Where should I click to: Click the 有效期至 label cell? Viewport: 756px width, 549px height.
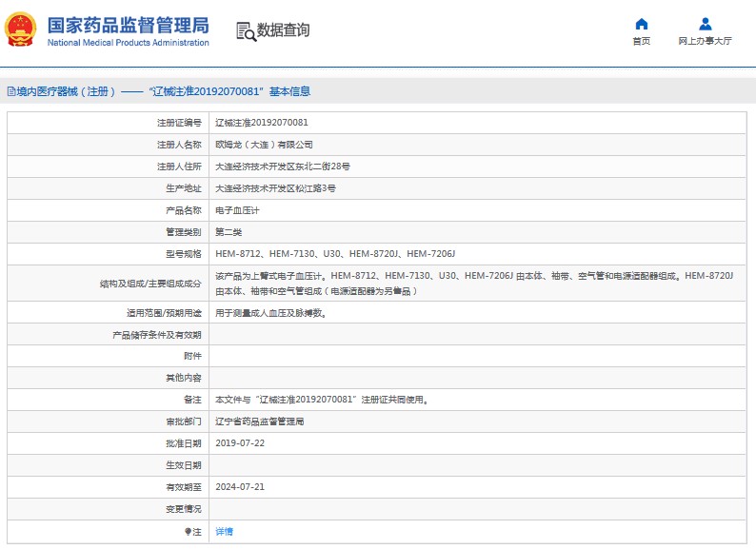coord(108,487)
